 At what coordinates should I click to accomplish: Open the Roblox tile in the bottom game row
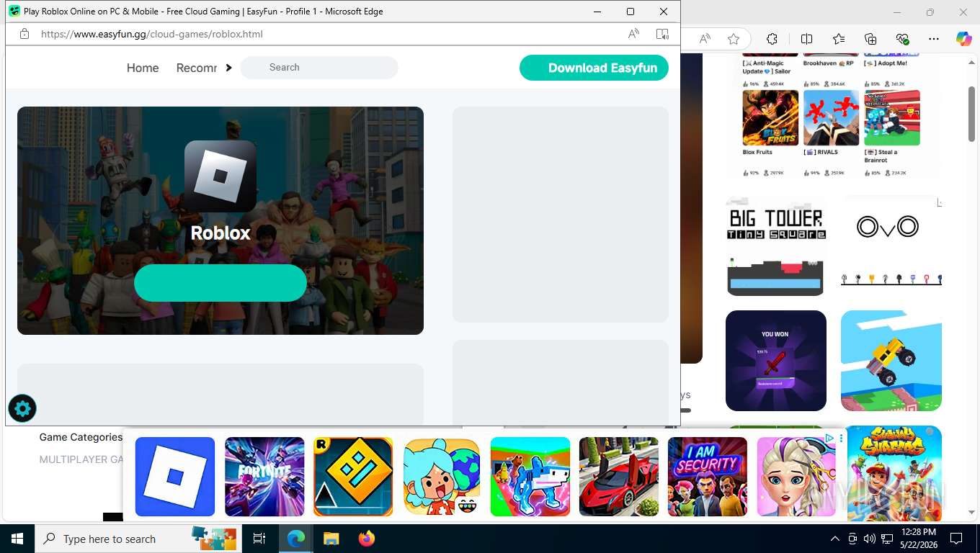175,477
